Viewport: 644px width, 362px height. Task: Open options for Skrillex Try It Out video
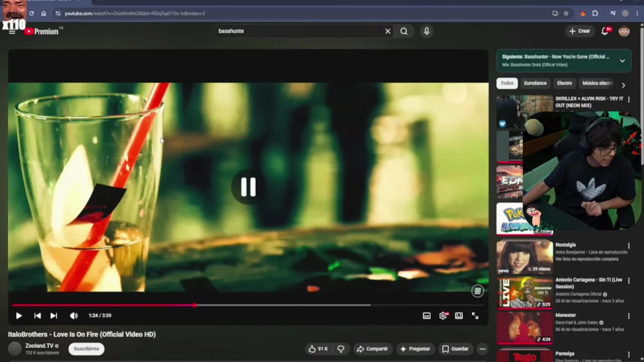coord(628,100)
